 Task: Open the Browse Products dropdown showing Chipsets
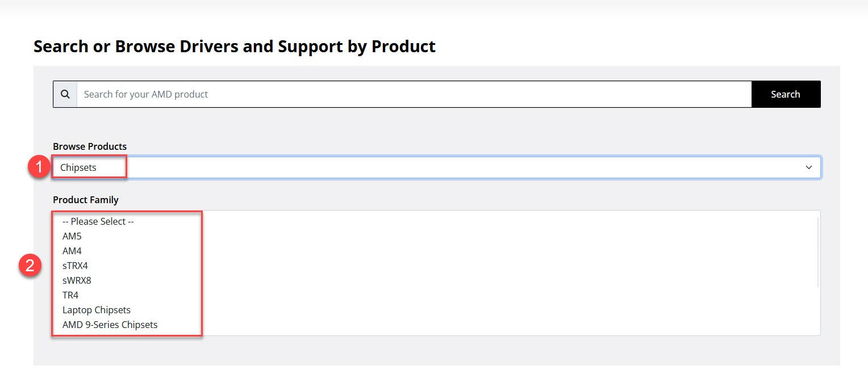tap(436, 168)
